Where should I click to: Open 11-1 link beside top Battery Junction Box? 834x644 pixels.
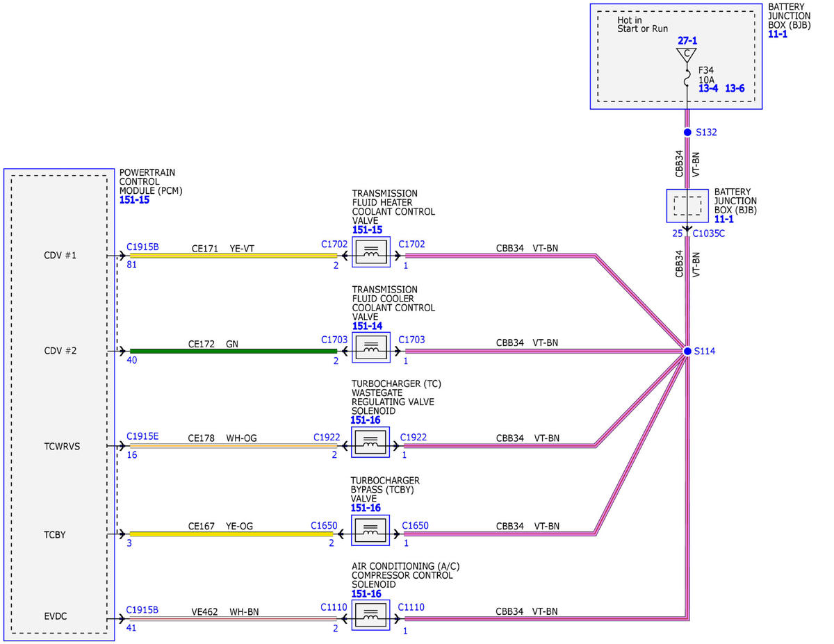pyautogui.click(x=778, y=35)
